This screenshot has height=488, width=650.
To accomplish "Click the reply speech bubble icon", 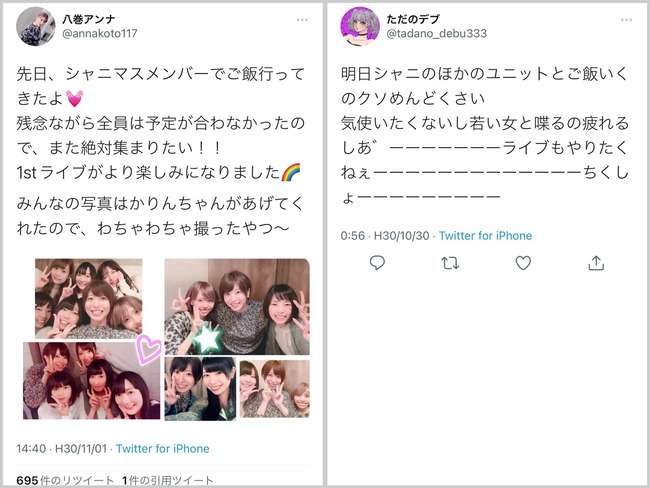I will 377,263.
